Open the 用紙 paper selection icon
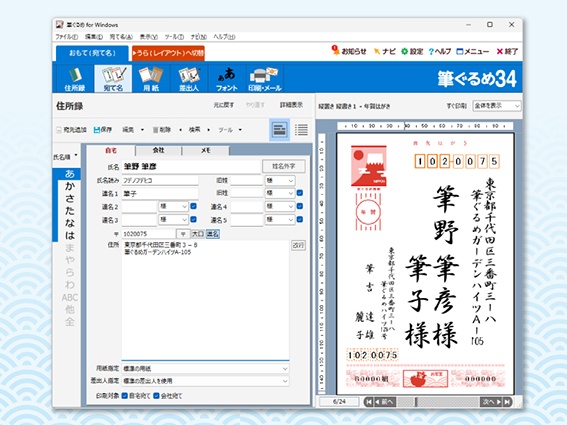567x425 pixels. pyautogui.click(x=151, y=79)
